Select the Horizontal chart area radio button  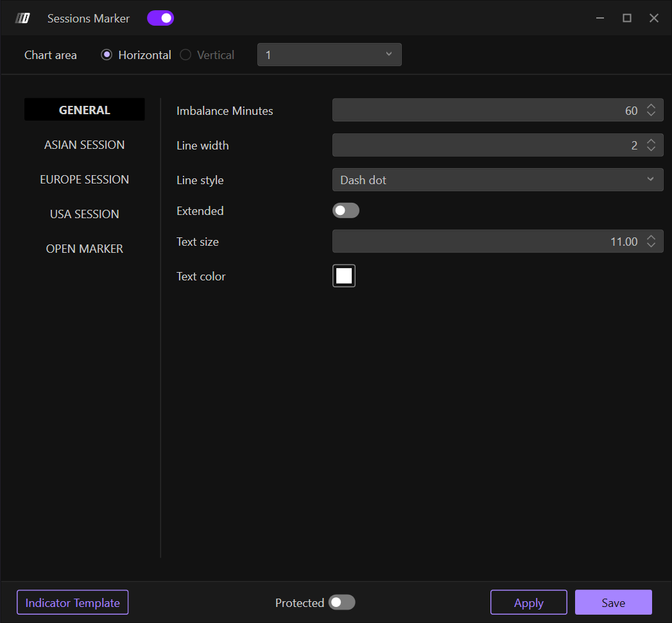(107, 55)
